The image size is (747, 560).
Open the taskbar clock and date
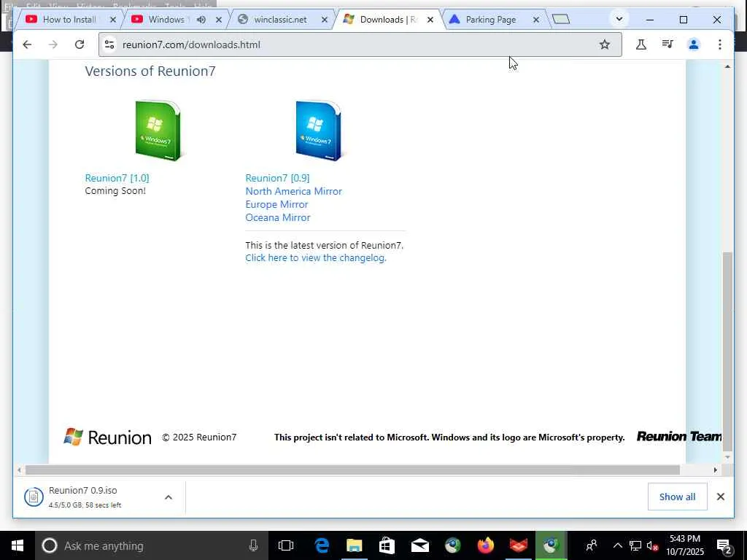pyautogui.click(x=684, y=545)
